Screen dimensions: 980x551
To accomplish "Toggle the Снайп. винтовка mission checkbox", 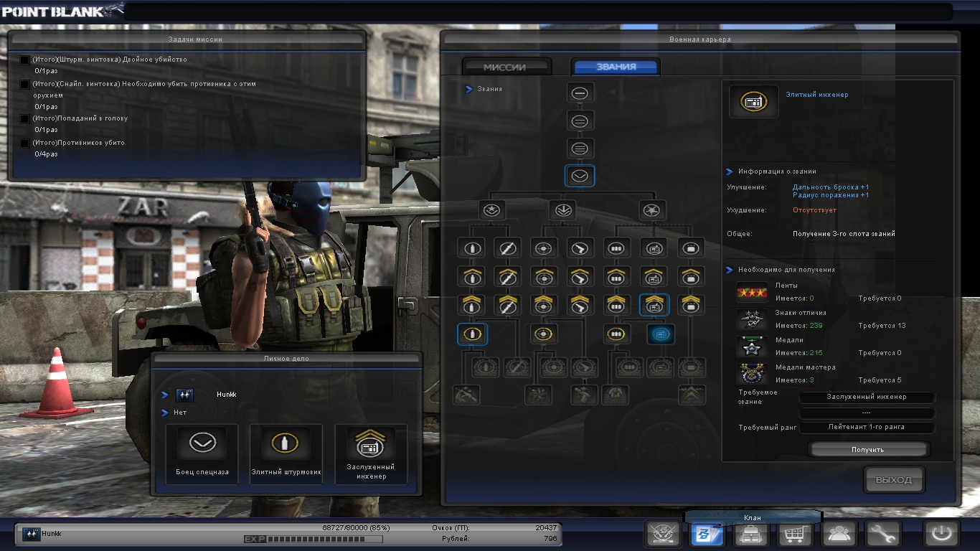I will pos(25,84).
